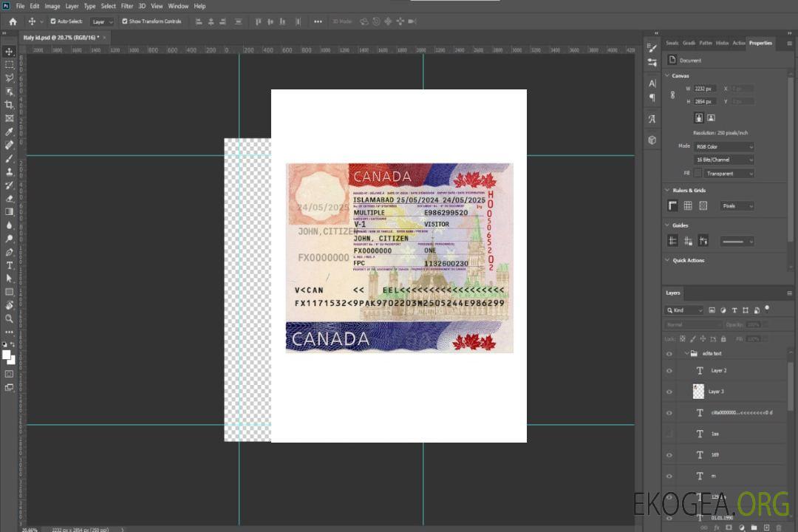Image resolution: width=798 pixels, height=532 pixels.
Task: Open the layer Kind filter dropdown
Action: click(x=684, y=310)
